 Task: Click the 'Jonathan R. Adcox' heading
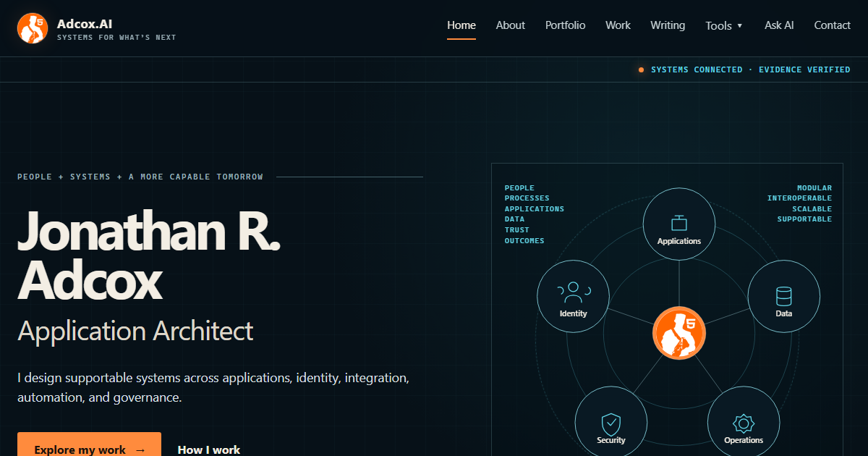[x=148, y=256]
